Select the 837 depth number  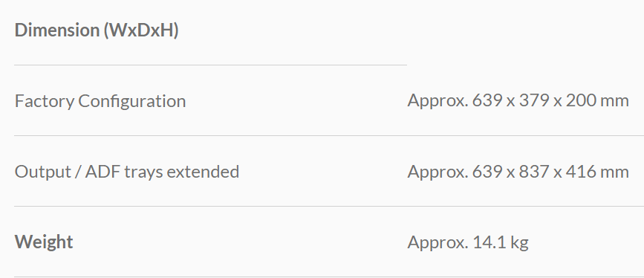click(x=536, y=172)
